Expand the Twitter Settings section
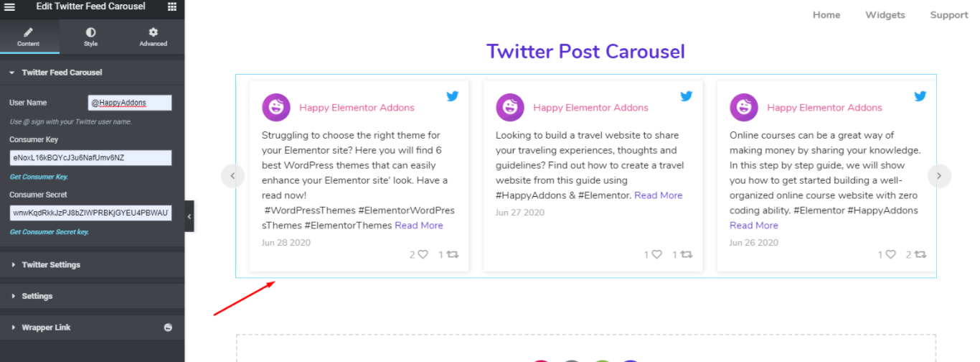The height and width of the screenshot is (362, 980). click(92, 265)
